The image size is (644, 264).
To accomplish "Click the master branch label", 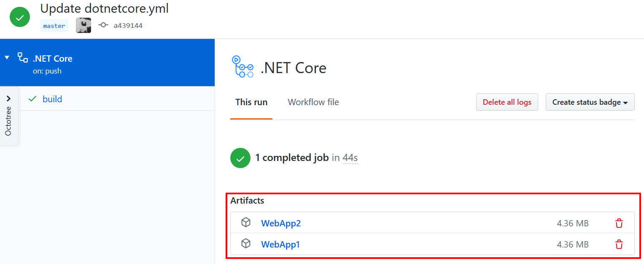I will (x=54, y=25).
